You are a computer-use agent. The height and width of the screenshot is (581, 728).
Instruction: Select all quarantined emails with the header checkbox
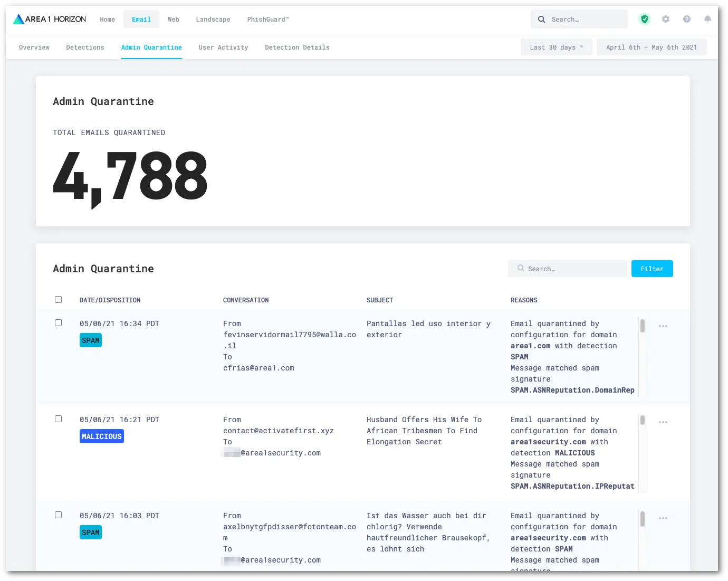58,299
